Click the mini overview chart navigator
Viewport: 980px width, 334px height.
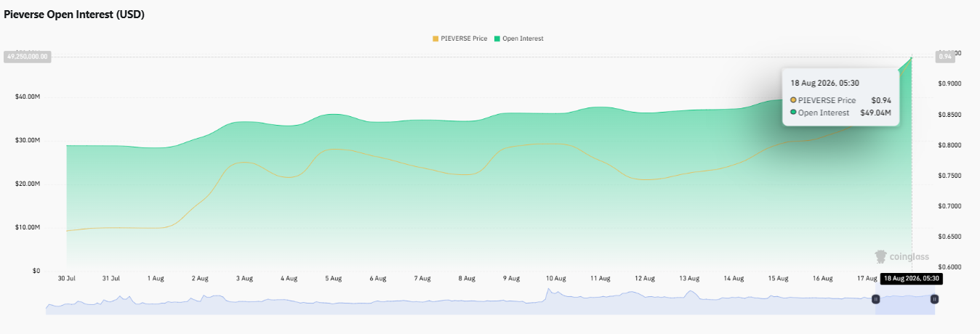click(489, 301)
